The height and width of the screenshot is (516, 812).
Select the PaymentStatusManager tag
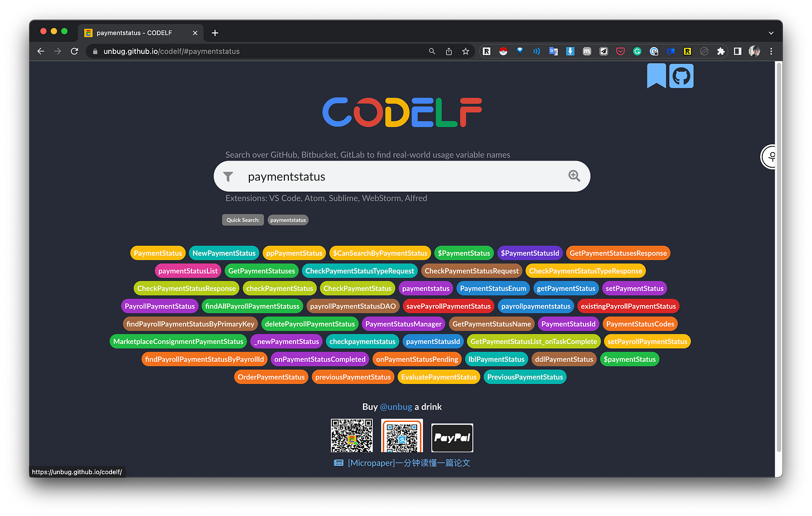[403, 324]
